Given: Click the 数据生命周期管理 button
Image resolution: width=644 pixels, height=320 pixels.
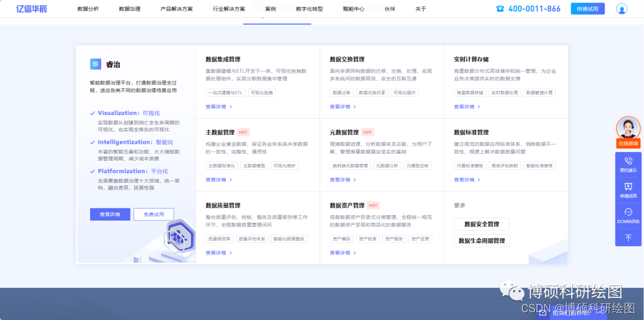Looking at the screenshot, I should 482,240.
